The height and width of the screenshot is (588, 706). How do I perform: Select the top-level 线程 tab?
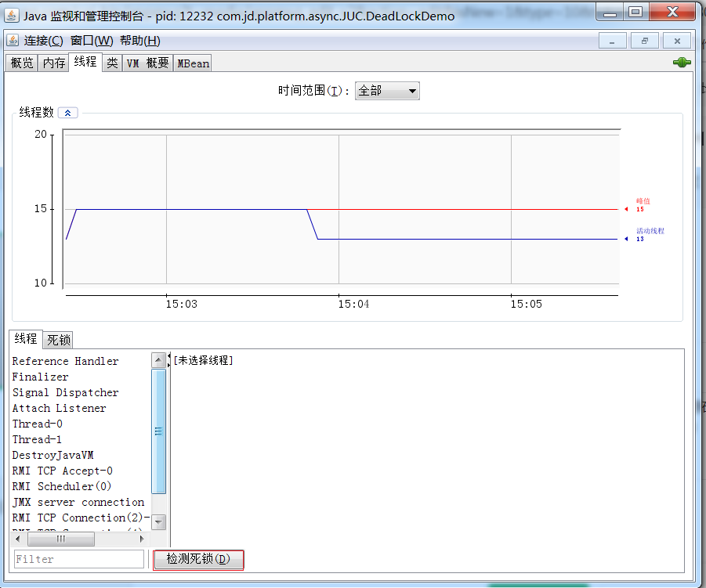coord(85,62)
